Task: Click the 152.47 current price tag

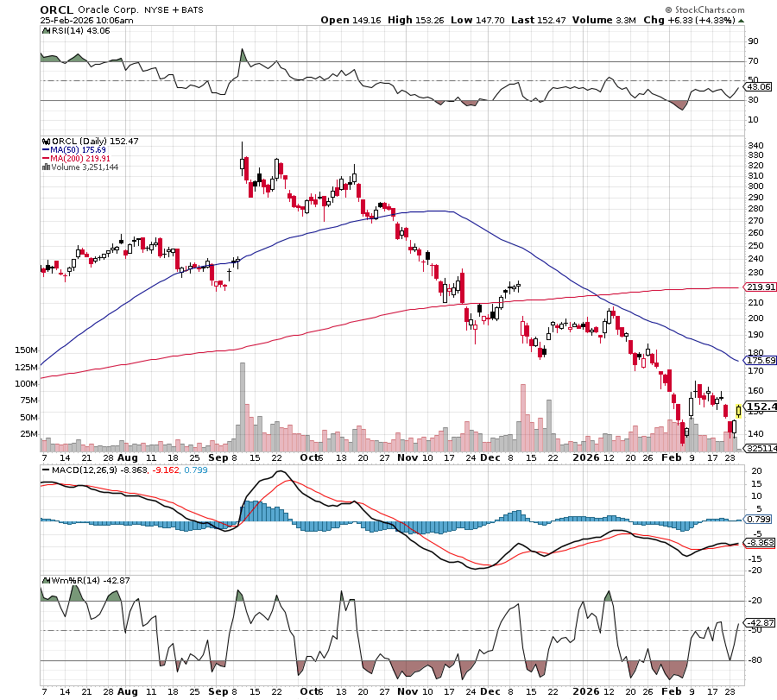Action: pyautogui.click(x=760, y=407)
